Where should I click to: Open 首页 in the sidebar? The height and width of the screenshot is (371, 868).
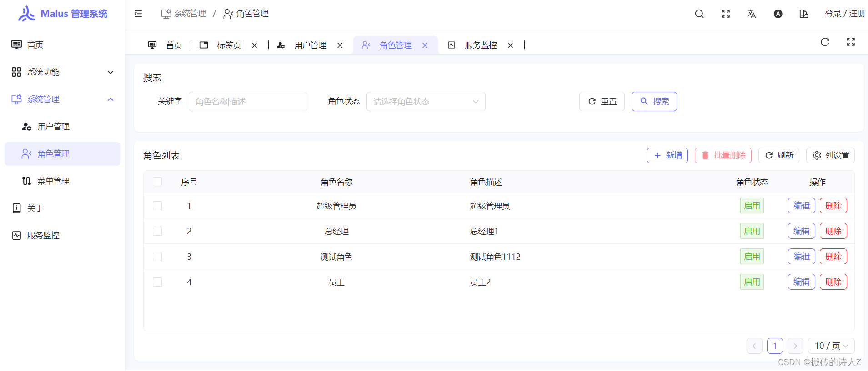tap(63, 45)
